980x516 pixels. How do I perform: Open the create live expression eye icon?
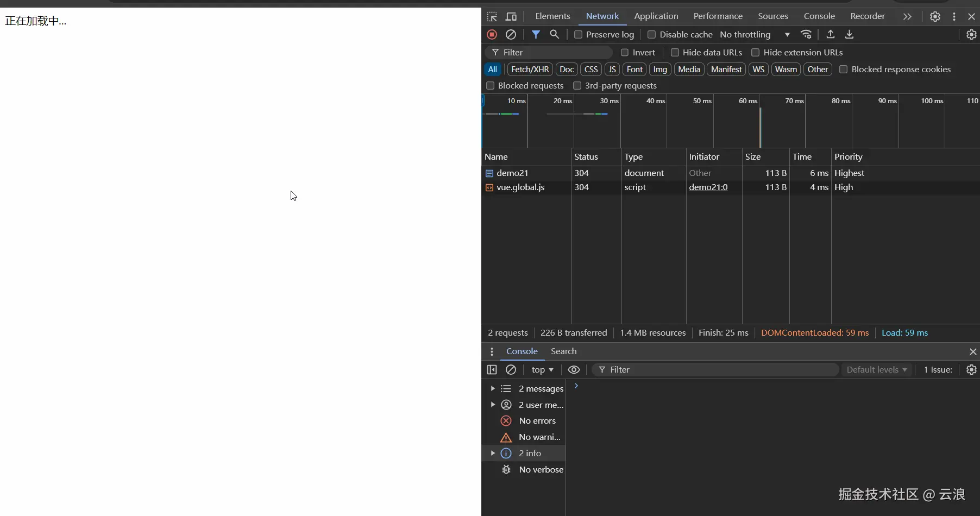pyautogui.click(x=573, y=370)
